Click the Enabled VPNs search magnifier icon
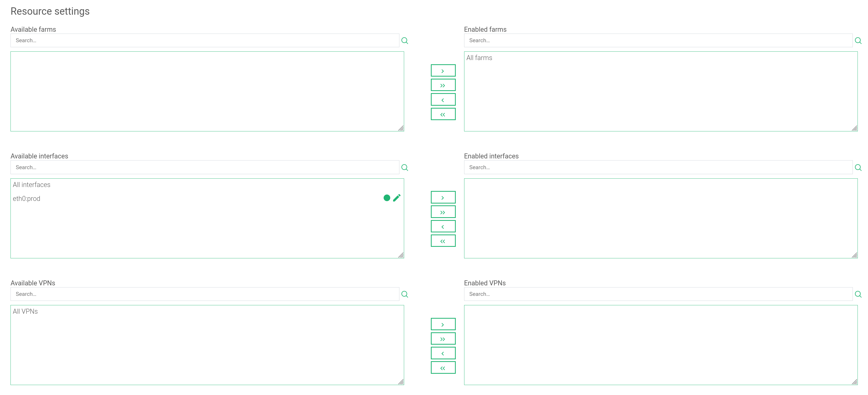 click(x=858, y=295)
